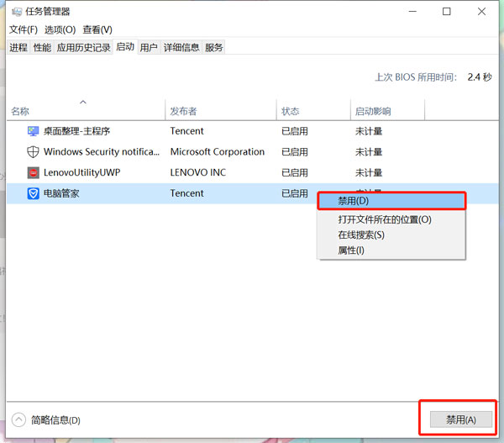Screen dimensions: 504x443
Task: Switch to the 性能 tab
Action: [x=42, y=48]
